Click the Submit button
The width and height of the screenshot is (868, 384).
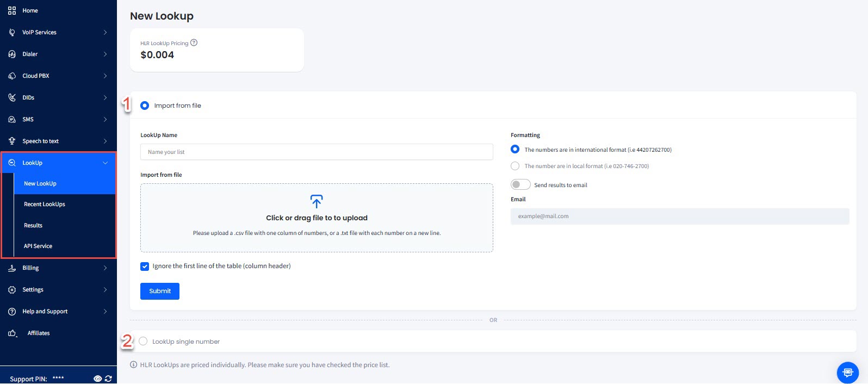(x=160, y=291)
